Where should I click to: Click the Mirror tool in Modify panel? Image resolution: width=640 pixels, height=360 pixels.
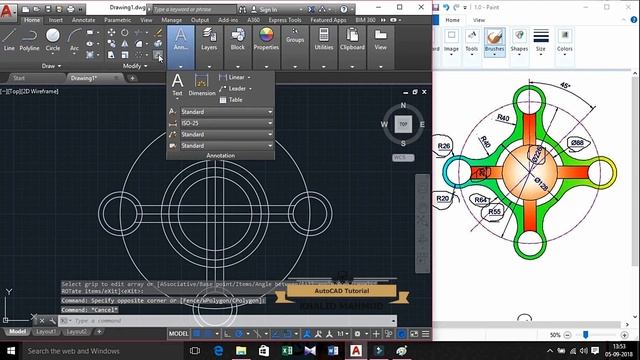(124, 43)
